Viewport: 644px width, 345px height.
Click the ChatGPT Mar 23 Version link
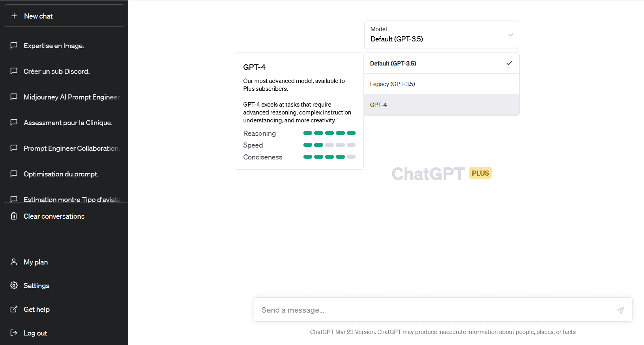coord(342,332)
